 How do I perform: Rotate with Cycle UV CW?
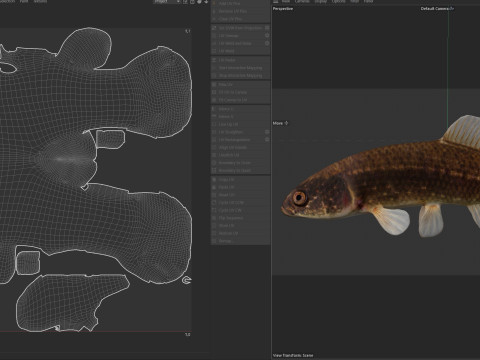[240, 210]
